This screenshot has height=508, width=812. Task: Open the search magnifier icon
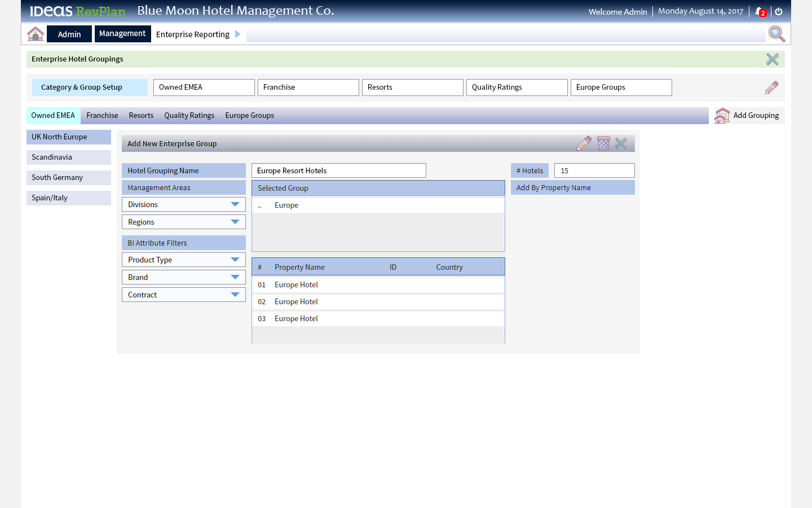point(776,34)
